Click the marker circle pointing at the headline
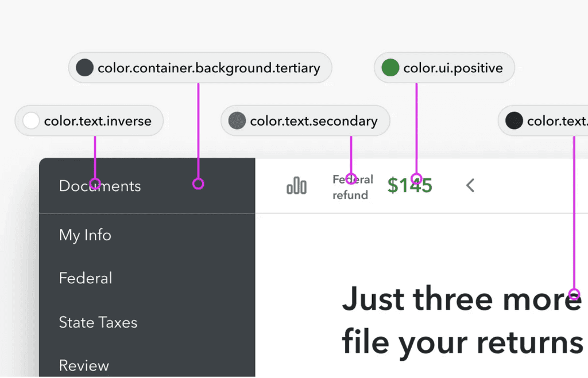 (x=574, y=295)
